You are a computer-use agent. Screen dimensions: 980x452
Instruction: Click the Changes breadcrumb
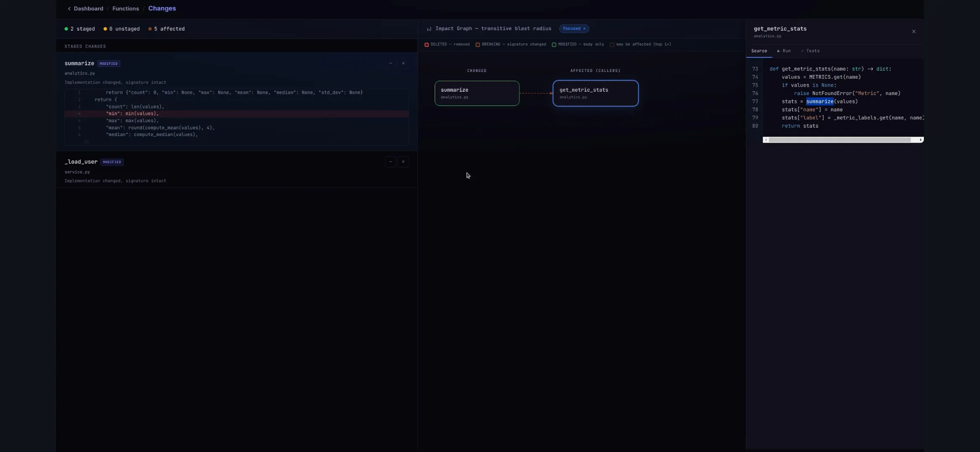pos(162,8)
